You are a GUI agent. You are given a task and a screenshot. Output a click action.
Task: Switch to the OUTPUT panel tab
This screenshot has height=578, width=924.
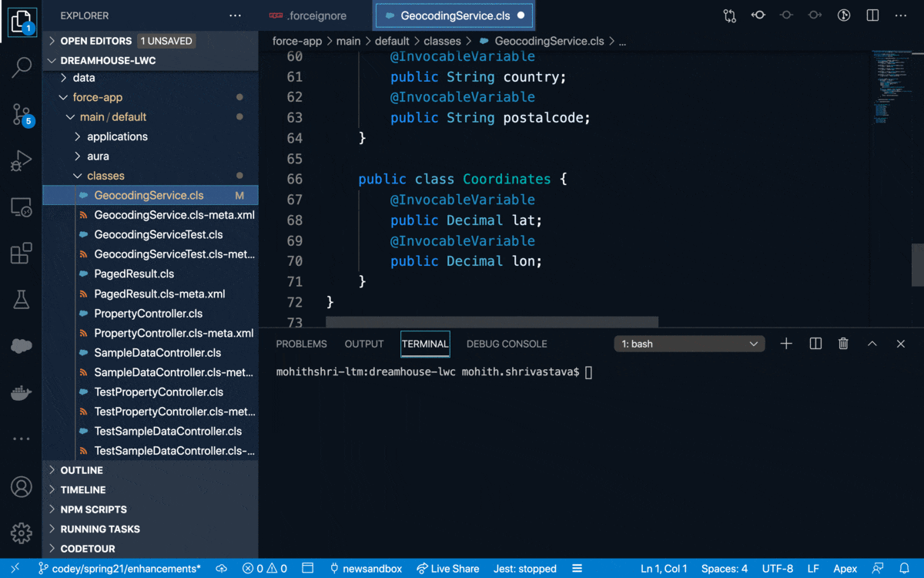tap(364, 344)
